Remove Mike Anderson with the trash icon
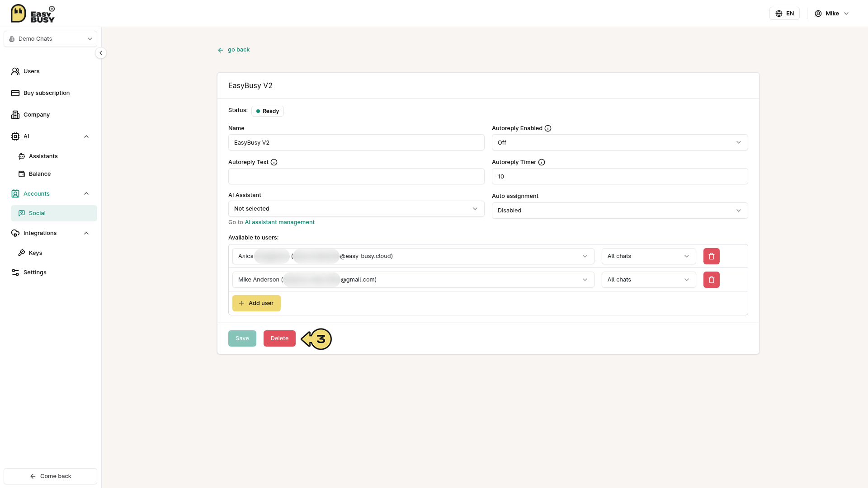Screen dimensions: 868x488 coord(712,280)
